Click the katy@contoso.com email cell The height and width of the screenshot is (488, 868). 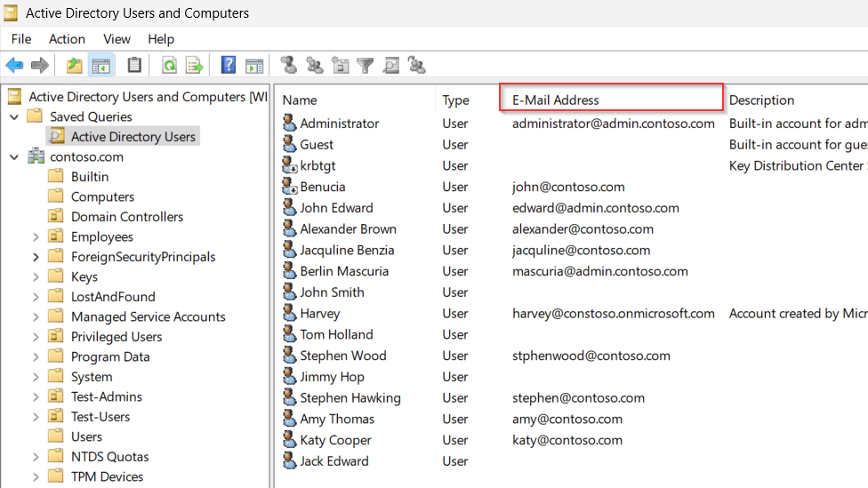[567, 440]
